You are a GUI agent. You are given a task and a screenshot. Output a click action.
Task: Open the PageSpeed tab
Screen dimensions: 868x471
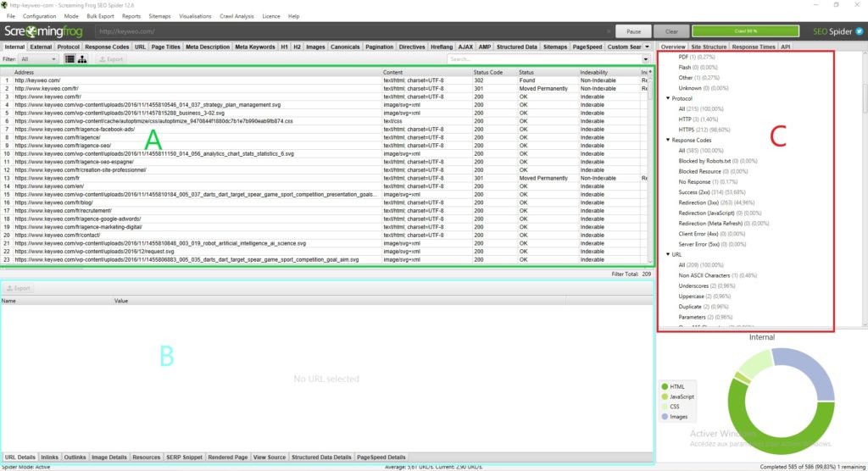coord(587,47)
